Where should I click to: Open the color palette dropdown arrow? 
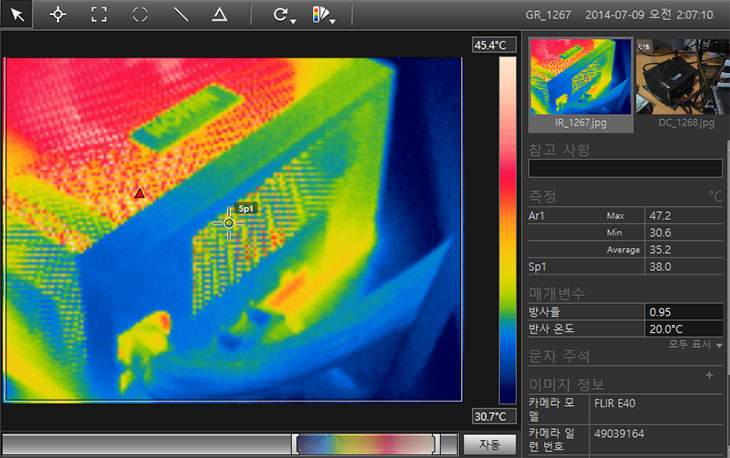coord(332,21)
